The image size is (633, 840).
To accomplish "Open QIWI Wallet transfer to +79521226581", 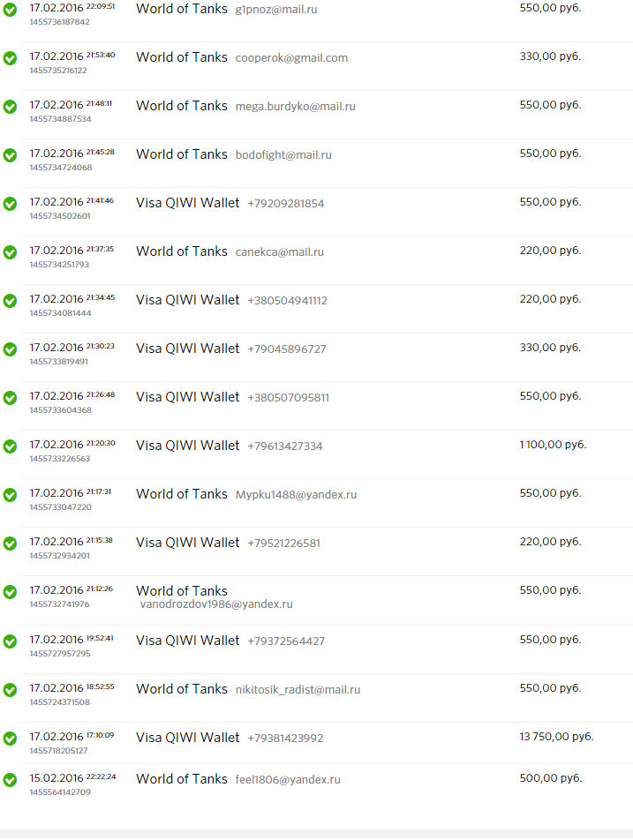I will (x=327, y=551).
